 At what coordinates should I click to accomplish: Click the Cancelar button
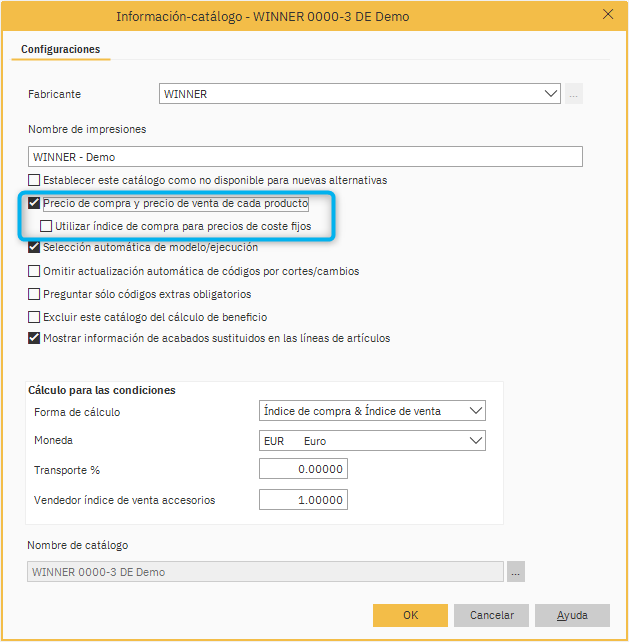coord(491,615)
